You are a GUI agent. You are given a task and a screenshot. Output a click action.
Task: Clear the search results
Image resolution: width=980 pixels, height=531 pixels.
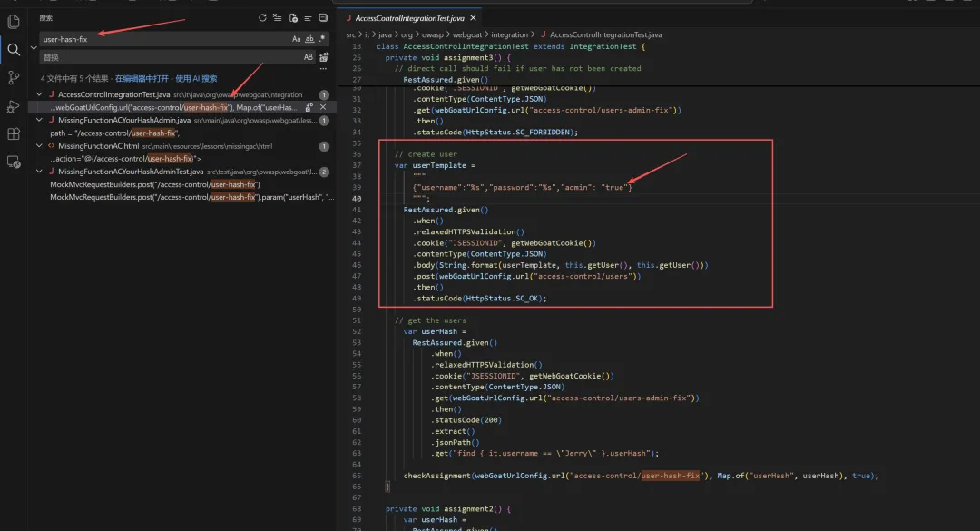[278, 18]
